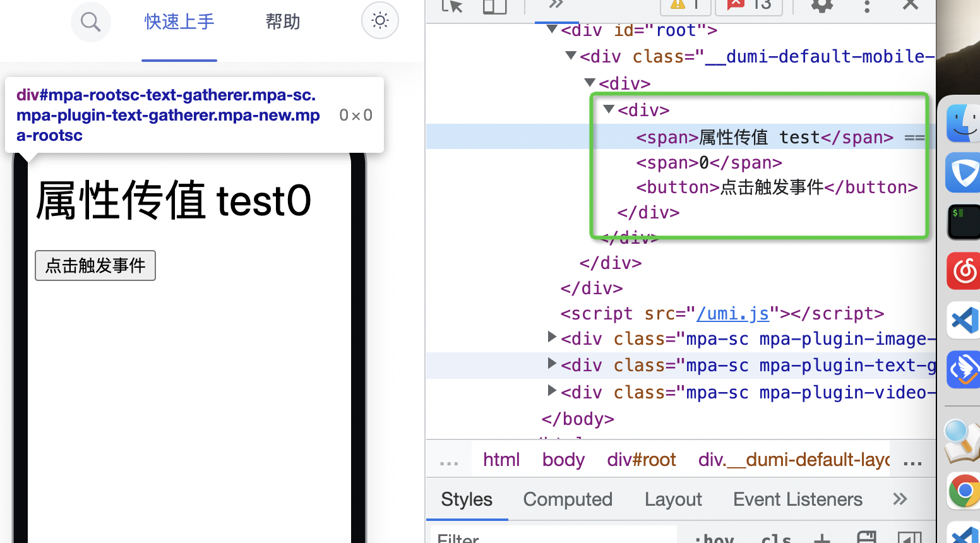Open the 帮助 navigation tab
Viewport: 980px width, 543px height.
(x=283, y=22)
